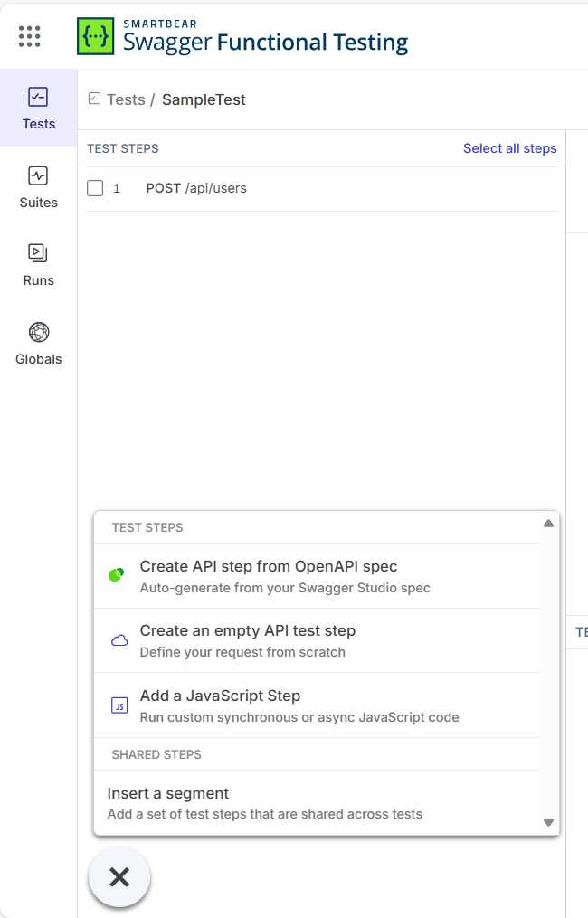Select the Suites sidebar icon
The width and height of the screenshot is (588, 918).
click(x=38, y=187)
